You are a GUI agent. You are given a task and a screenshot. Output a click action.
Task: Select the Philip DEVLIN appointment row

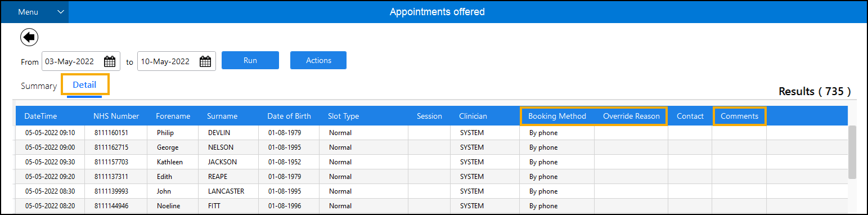(431, 133)
